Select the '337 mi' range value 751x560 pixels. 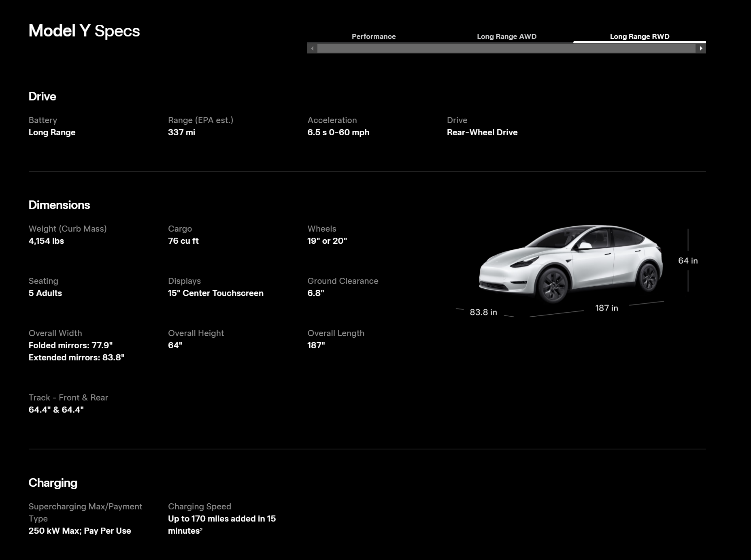(x=181, y=132)
